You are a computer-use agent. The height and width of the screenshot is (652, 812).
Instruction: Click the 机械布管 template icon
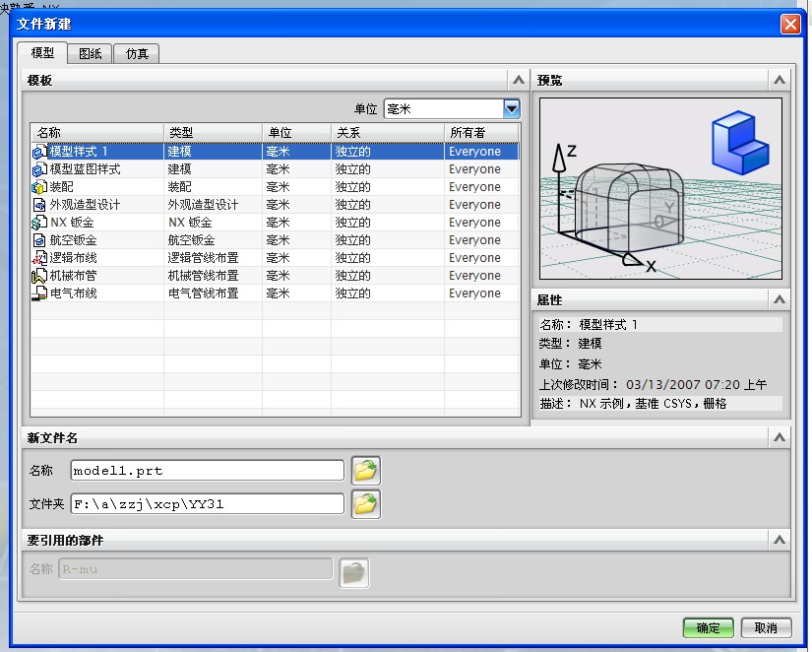(39, 275)
